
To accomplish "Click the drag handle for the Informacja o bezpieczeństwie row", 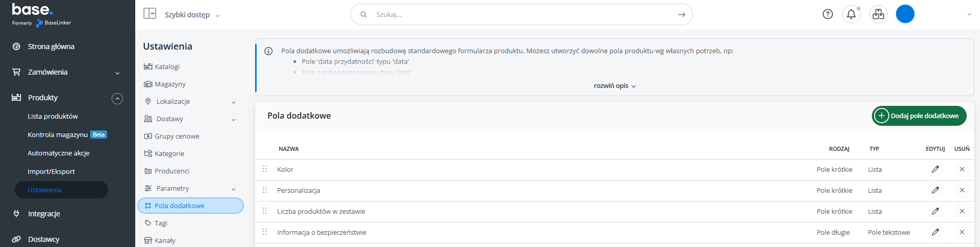I will [x=265, y=232].
